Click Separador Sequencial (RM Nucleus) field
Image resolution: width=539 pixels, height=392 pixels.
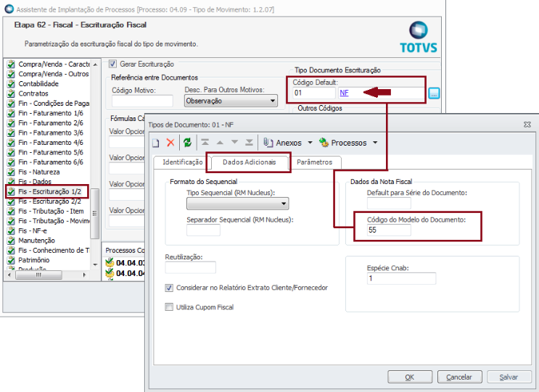tap(203, 230)
